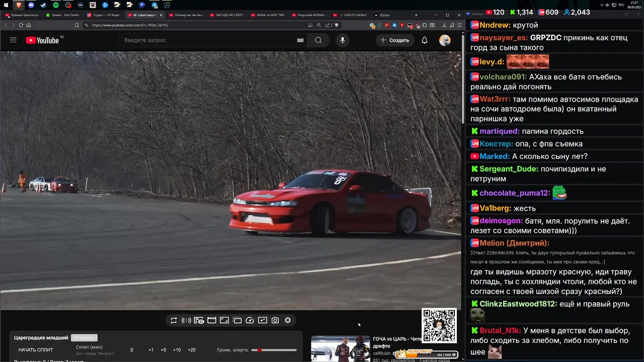Open Spotify from the taskbar

[56, 5]
